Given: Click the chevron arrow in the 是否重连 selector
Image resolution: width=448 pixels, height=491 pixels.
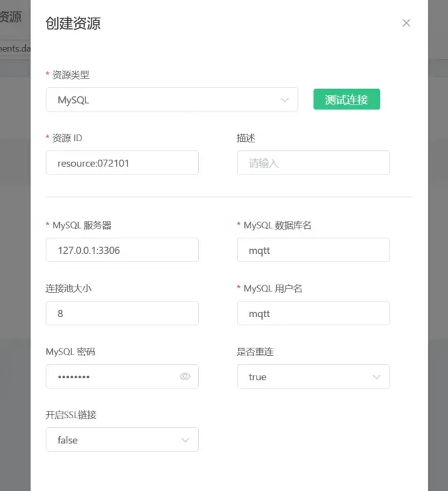Looking at the screenshot, I should 377,377.
